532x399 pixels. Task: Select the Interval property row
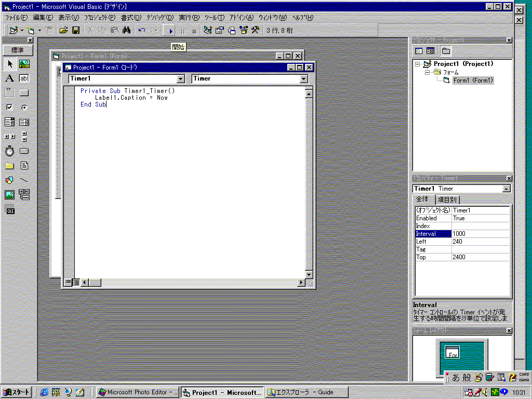[x=462, y=234]
